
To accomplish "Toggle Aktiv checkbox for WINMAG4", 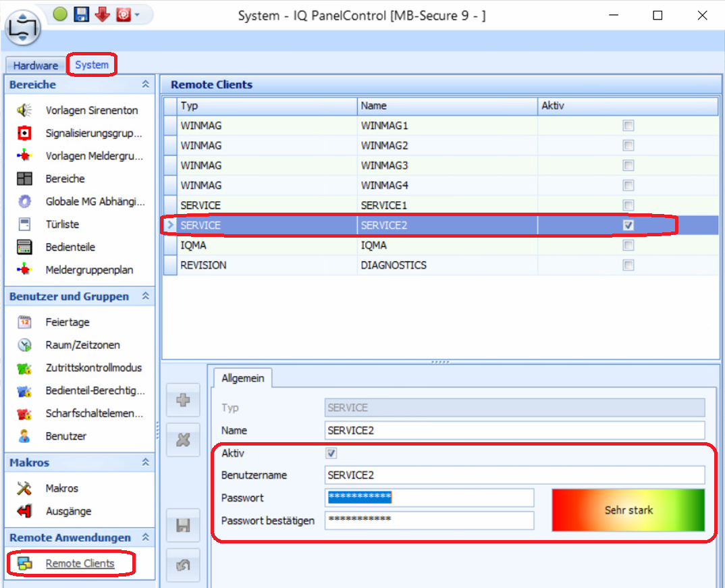I will [x=628, y=185].
